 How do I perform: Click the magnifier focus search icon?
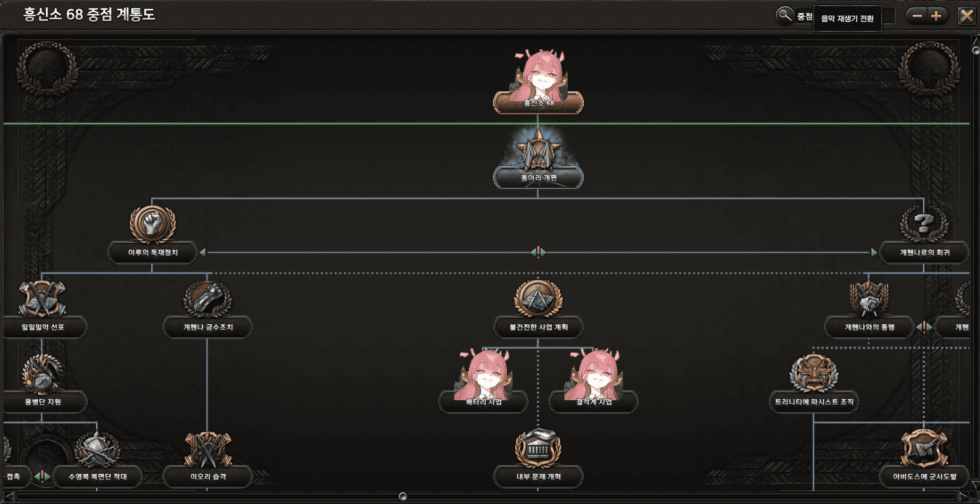coord(784,15)
